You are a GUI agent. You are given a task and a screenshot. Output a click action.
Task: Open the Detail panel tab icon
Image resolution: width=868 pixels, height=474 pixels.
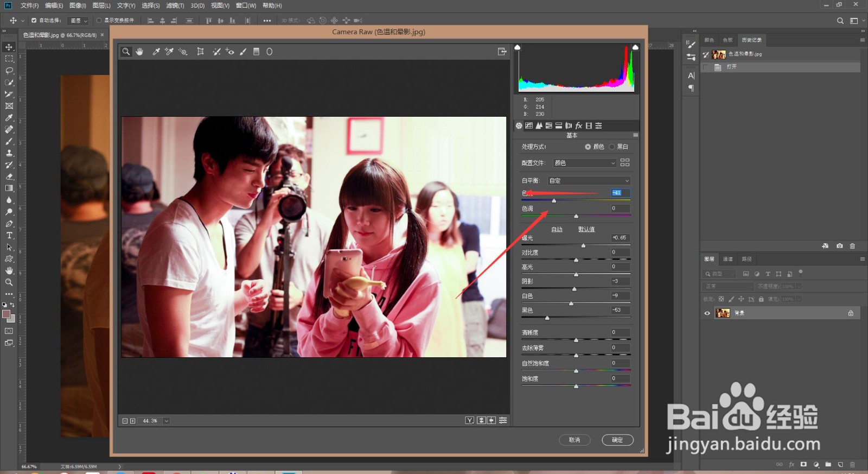point(539,125)
